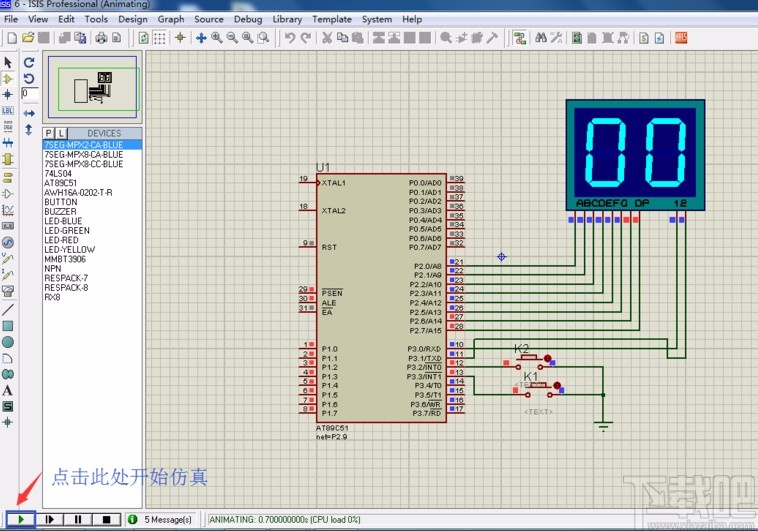Pick the 2D arc drawing tool
Screen dimensions: 758x531
click(x=8, y=358)
